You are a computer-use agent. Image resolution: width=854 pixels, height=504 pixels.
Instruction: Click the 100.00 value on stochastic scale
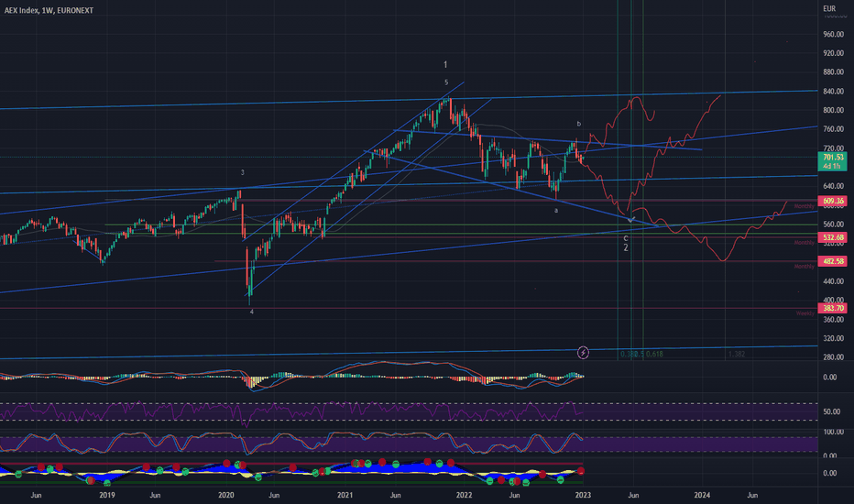[833, 433]
